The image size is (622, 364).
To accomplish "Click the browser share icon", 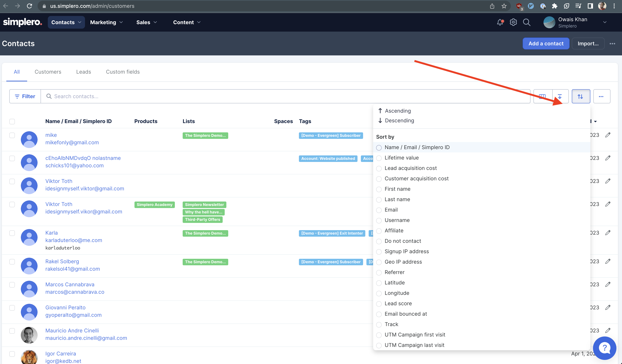I will point(492,6).
